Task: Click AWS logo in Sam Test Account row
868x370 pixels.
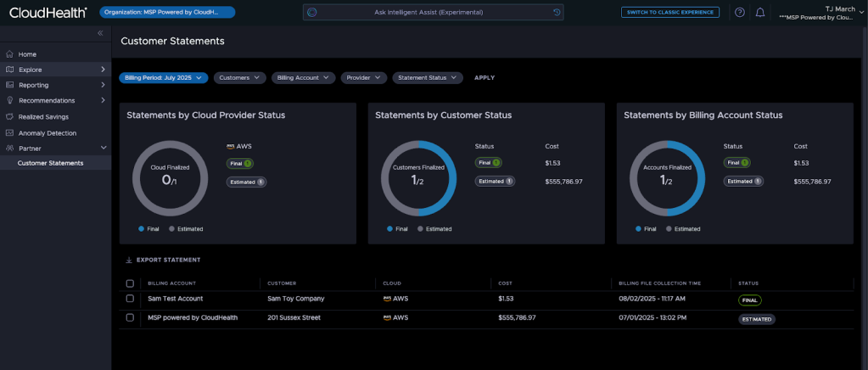Action: tap(387, 299)
